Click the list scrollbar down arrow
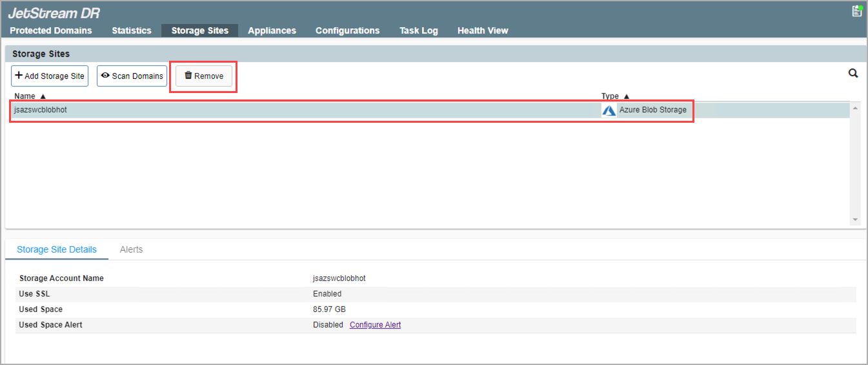The image size is (868, 365). click(x=856, y=220)
